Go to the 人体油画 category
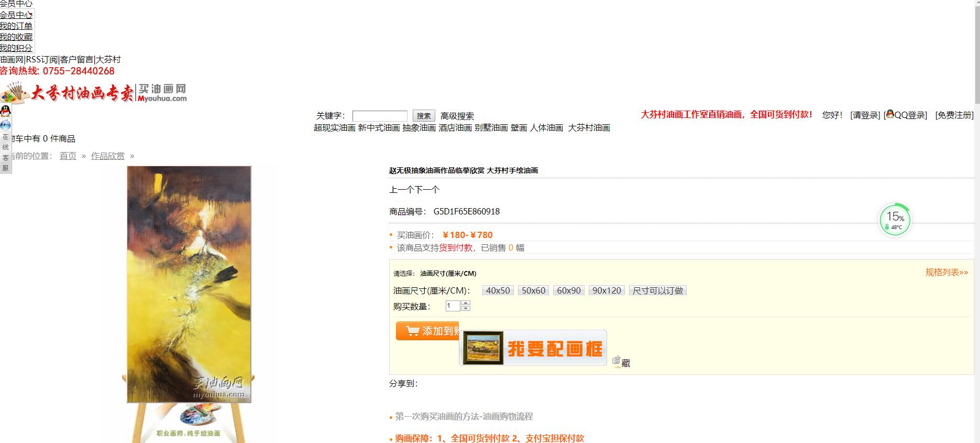The height and width of the screenshot is (443, 980). (x=546, y=128)
